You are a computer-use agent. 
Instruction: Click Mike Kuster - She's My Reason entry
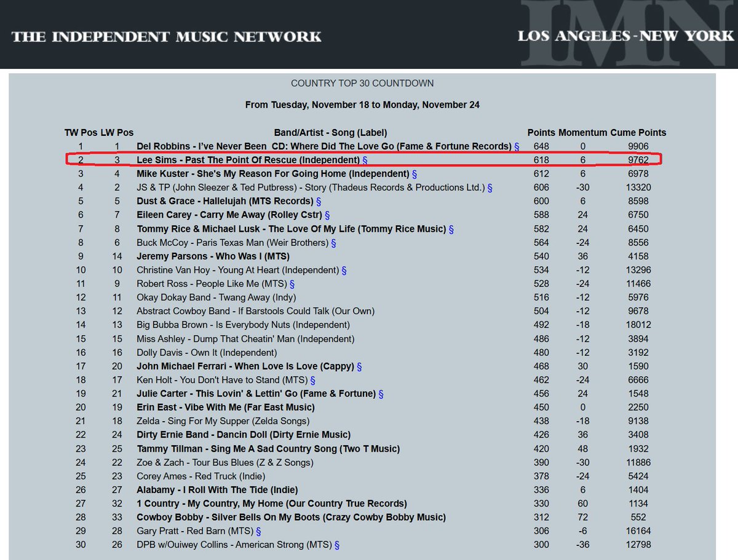tap(273, 174)
